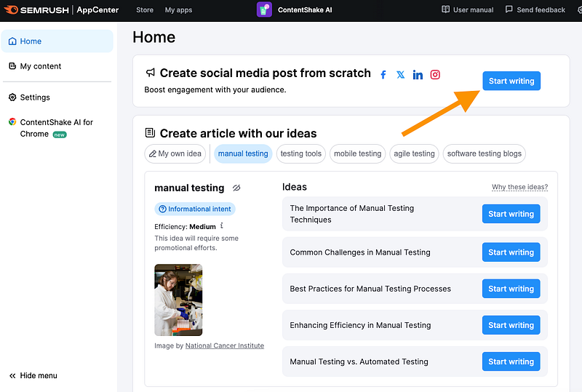Viewport: 582px width, 392px height.
Task: Click the My content document icon
Action: [12, 66]
